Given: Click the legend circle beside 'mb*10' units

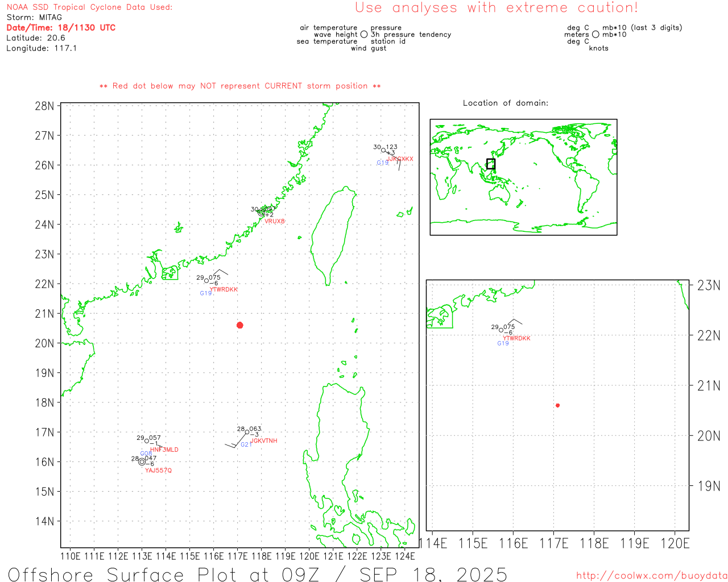Looking at the screenshot, I should pyautogui.click(x=595, y=34).
